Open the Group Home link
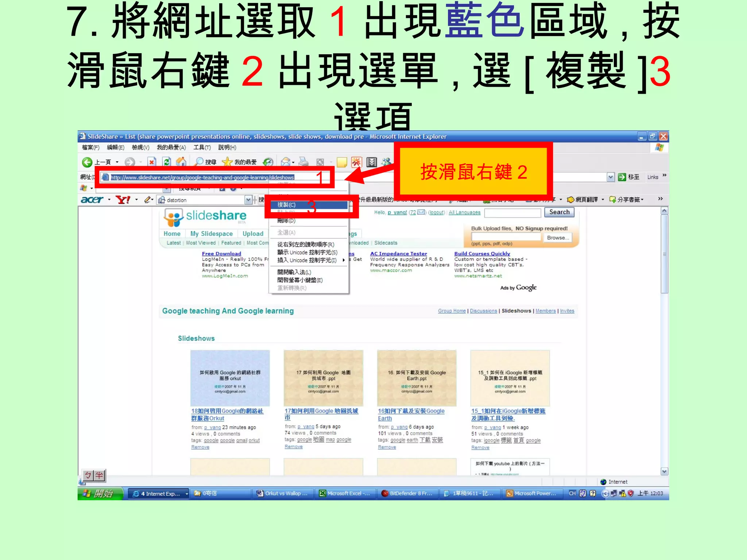Screen dimensions: 747x560 [x=452, y=311]
